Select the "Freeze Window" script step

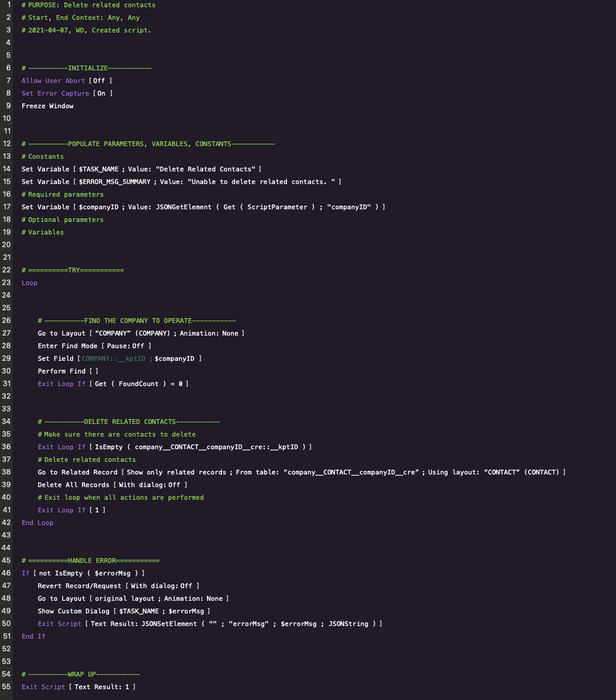pos(48,106)
